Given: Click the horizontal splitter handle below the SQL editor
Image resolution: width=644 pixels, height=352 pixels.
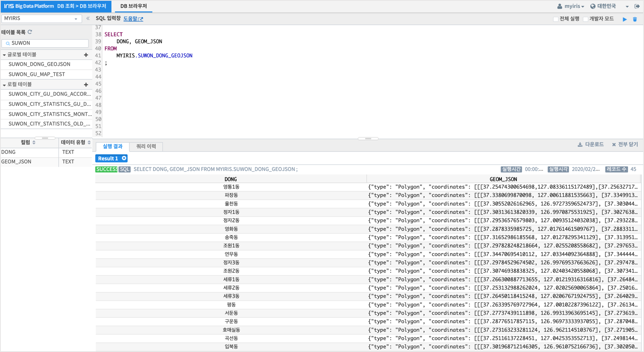Looking at the screenshot, I should coord(368,139).
